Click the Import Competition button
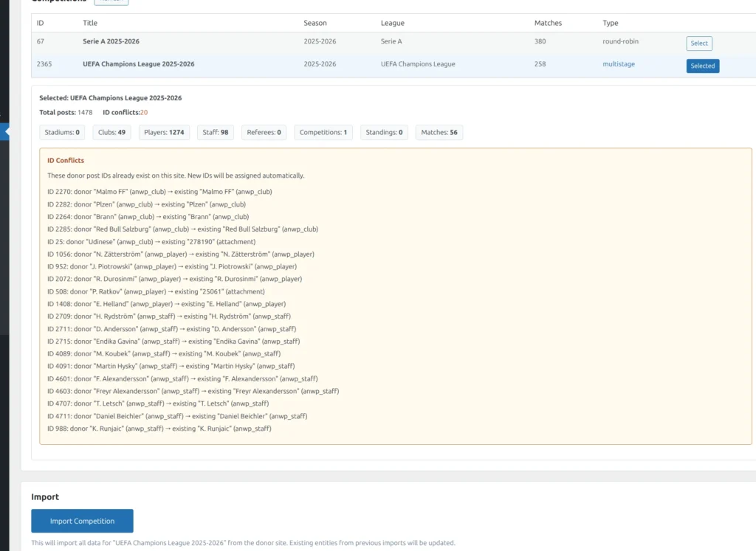 click(x=83, y=521)
